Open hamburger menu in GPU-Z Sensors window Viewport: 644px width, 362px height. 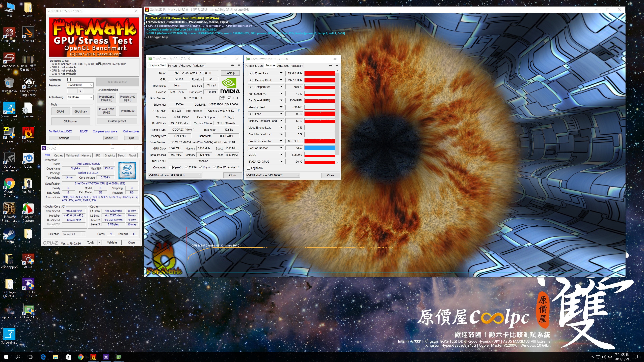click(x=337, y=66)
